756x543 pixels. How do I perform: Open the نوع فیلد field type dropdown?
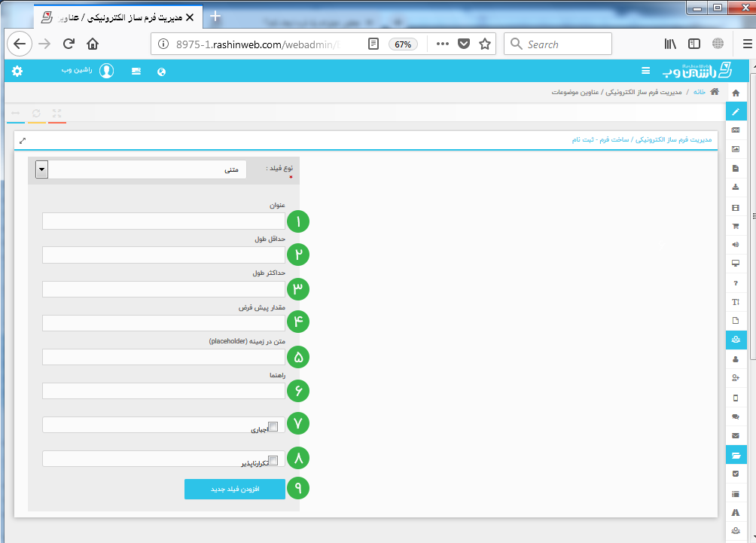pos(42,169)
